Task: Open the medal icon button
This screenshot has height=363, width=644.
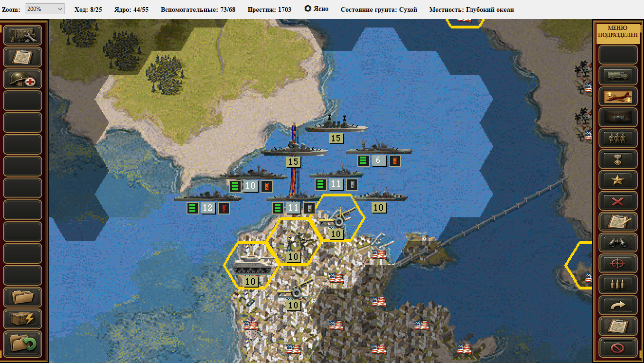Action: coord(617,159)
